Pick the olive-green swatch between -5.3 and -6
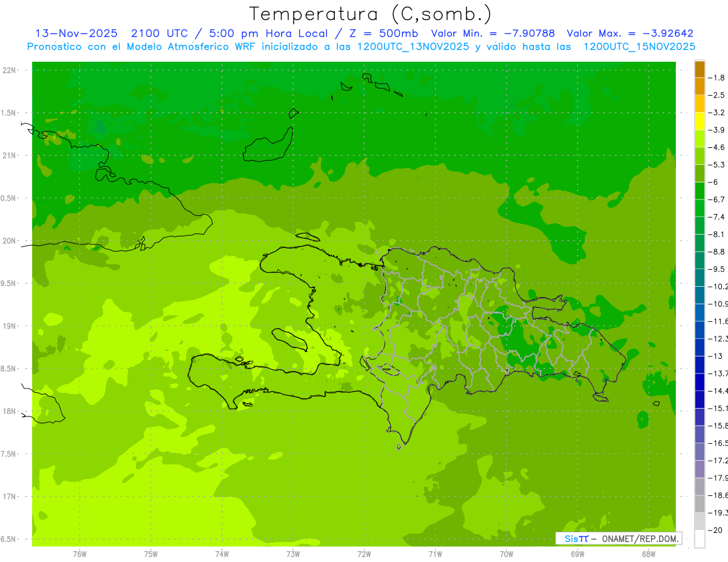This screenshot has height=562, width=728. click(x=699, y=173)
